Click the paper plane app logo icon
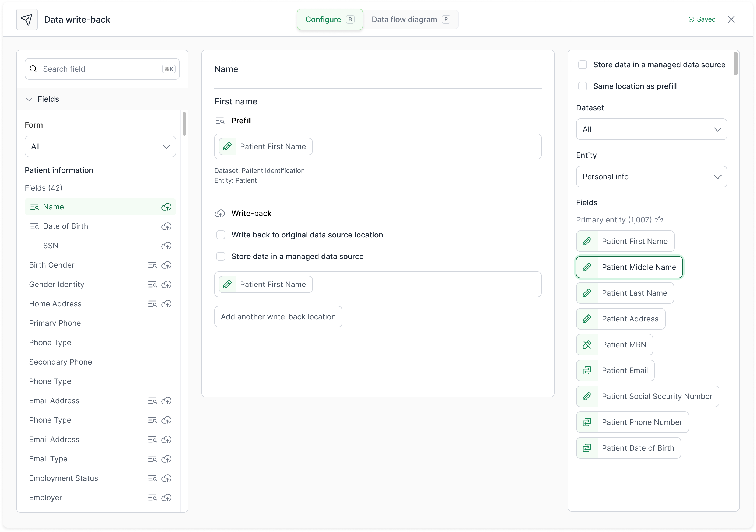The height and width of the screenshot is (532, 756). point(27,19)
